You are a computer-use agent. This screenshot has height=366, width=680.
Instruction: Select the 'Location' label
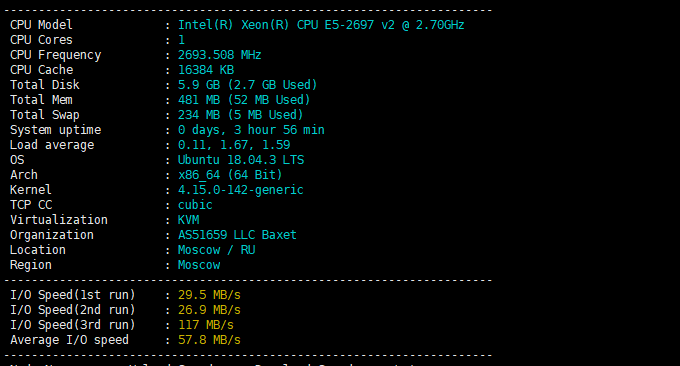coord(38,250)
